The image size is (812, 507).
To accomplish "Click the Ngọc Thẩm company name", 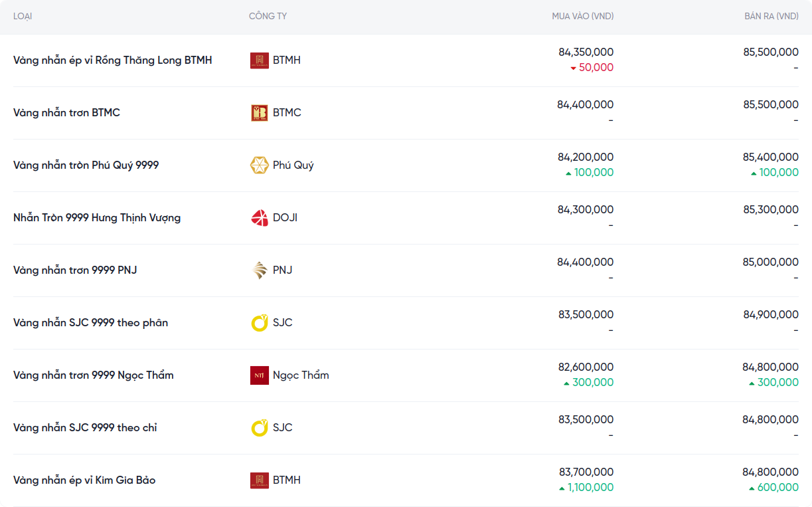I will [x=301, y=375].
